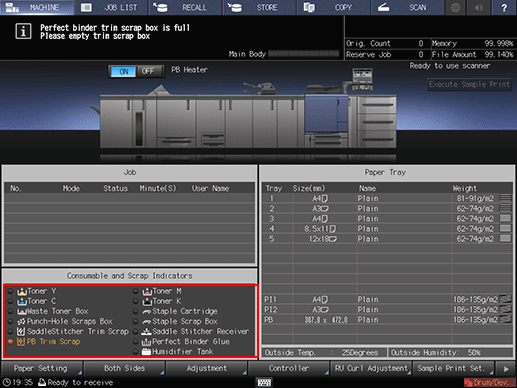Click the globe icon in top bar
517x388 pixels.
(x=455, y=7)
